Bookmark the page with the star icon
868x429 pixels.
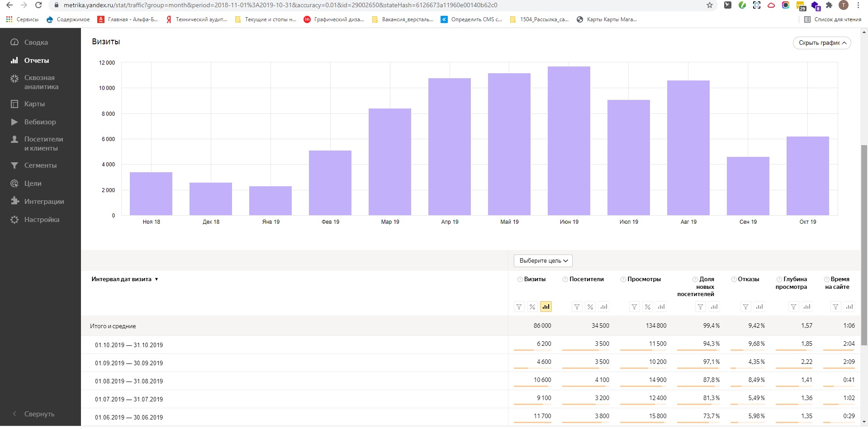pos(710,5)
